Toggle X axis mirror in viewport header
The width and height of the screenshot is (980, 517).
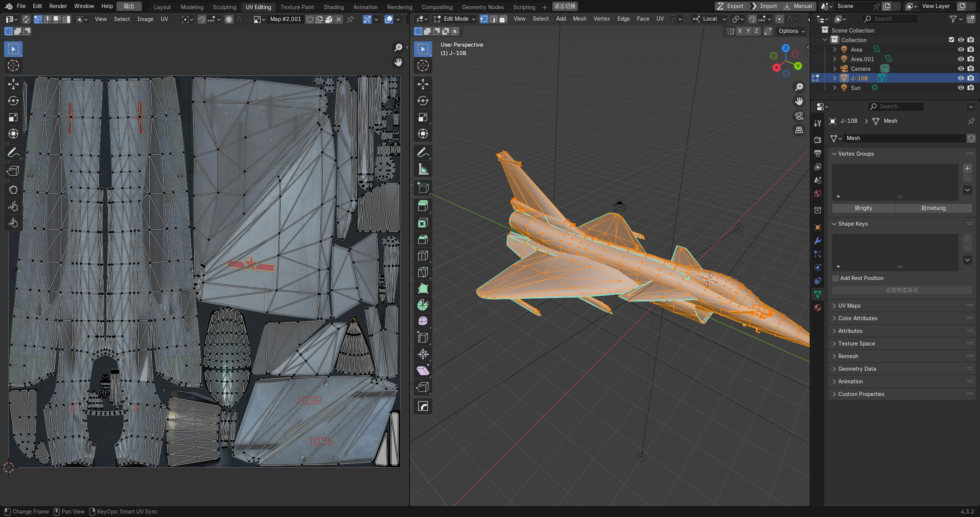tap(740, 31)
